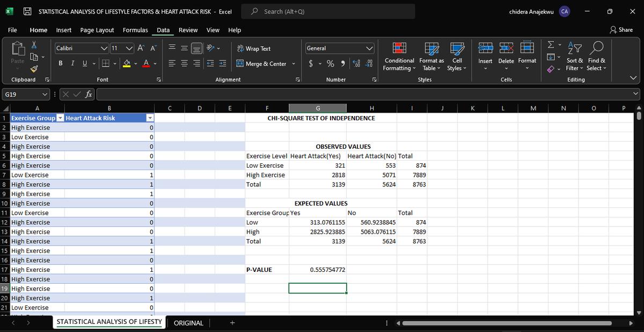Add new sheet with plus button
Screen dimensions: 644x332
point(232,323)
